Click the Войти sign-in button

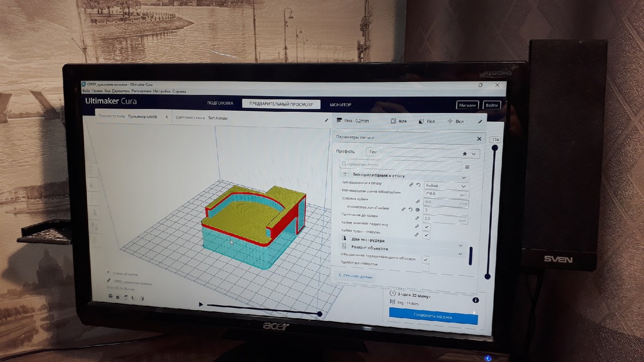pos(492,106)
